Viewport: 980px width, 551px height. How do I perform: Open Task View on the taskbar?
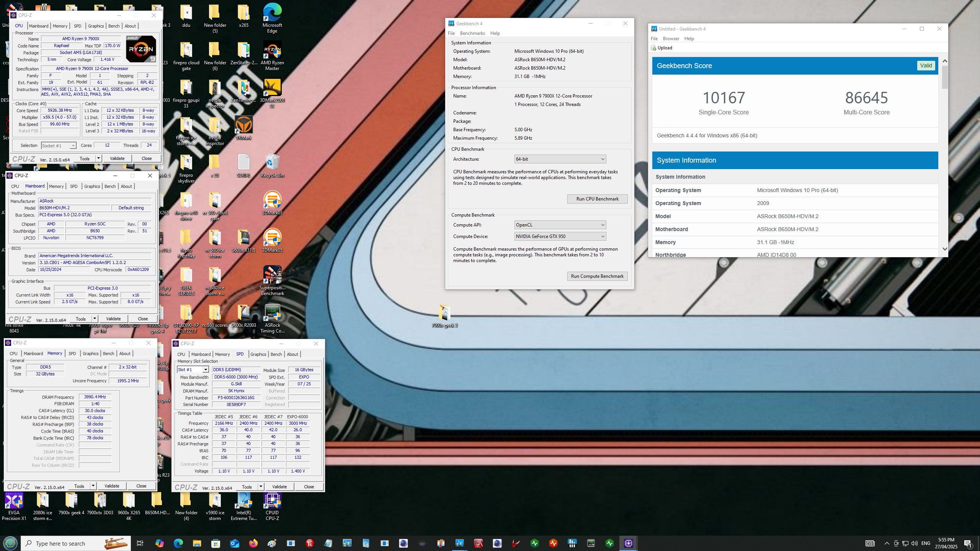point(140,543)
